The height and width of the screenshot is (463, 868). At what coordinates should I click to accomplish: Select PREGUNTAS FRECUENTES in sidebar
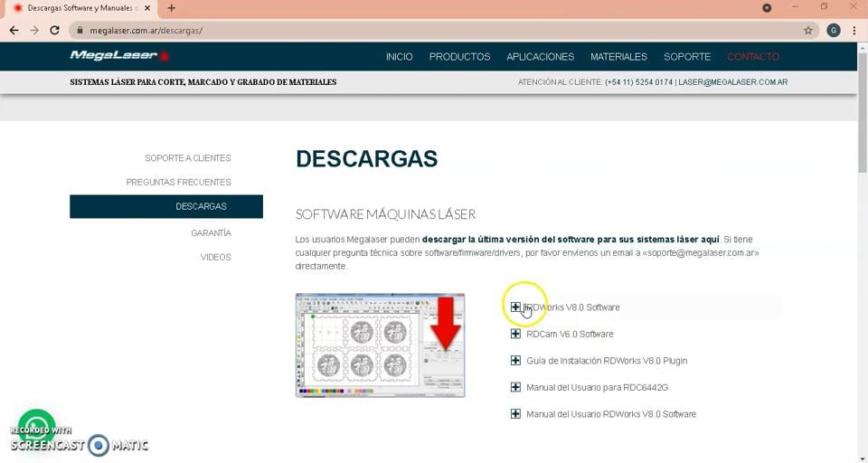(178, 182)
